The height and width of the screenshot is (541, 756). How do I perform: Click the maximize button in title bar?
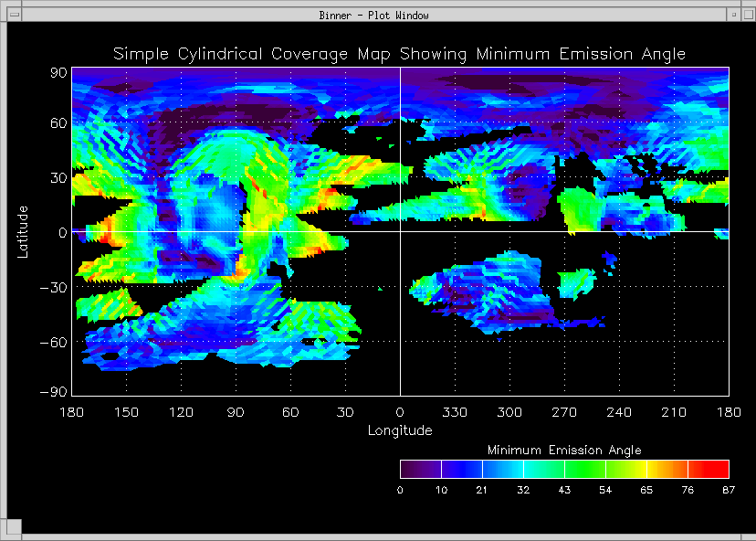tap(746, 15)
